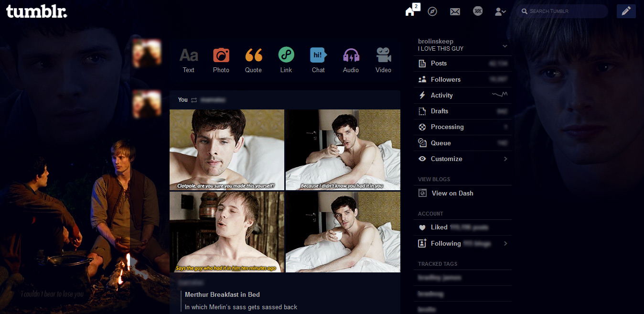Open the Explore compass icon
644x314 pixels.
[x=432, y=11]
